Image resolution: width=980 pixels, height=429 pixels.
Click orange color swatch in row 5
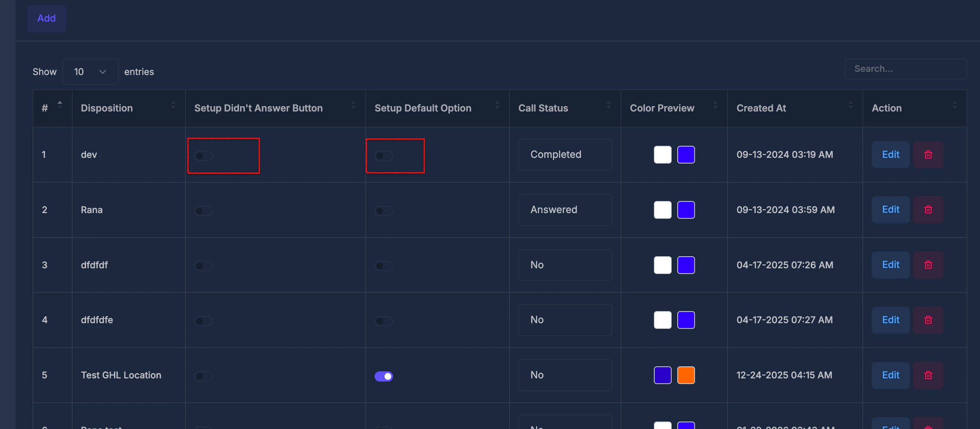pyautogui.click(x=685, y=375)
